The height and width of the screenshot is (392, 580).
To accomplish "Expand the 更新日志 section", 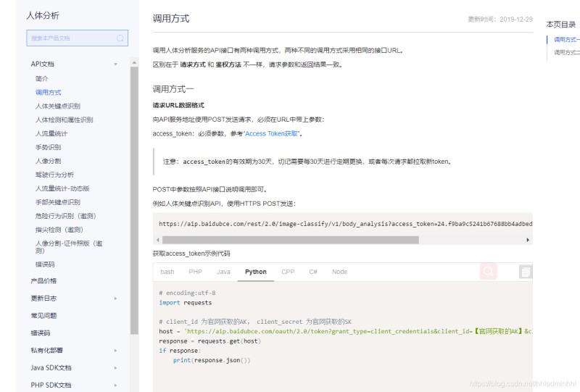I will (115, 299).
